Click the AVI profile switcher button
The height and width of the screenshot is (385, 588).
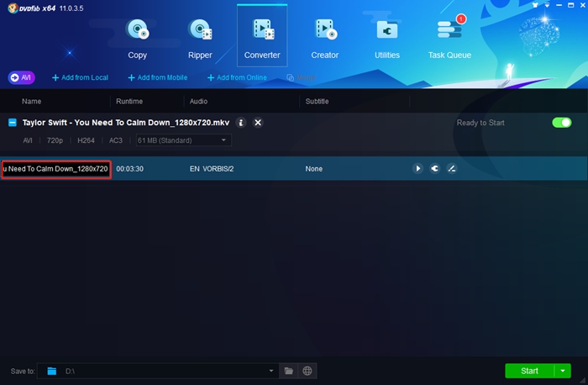coord(22,77)
